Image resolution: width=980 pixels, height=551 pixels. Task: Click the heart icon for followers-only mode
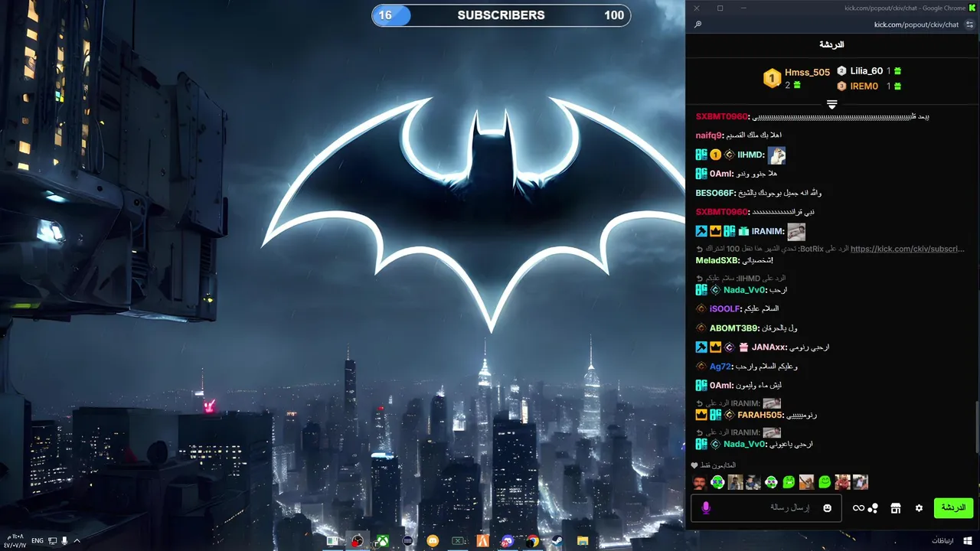point(694,465)
